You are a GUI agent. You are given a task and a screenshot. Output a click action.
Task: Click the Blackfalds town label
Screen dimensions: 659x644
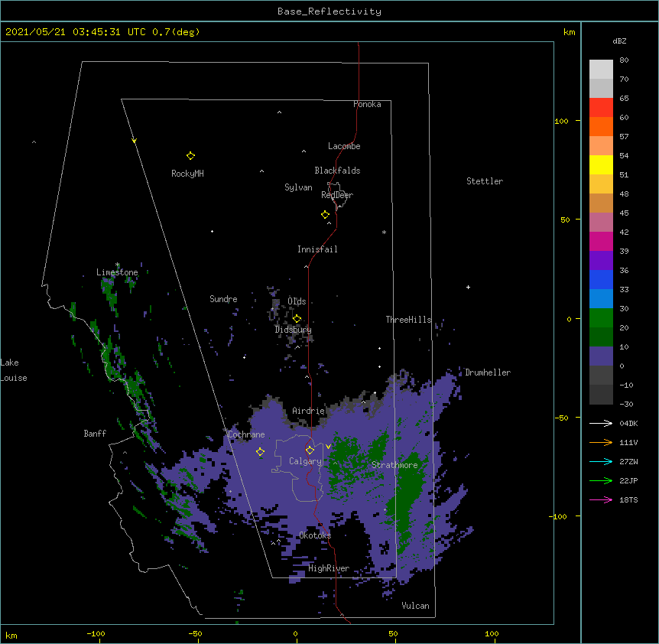[x=337, y=171]
